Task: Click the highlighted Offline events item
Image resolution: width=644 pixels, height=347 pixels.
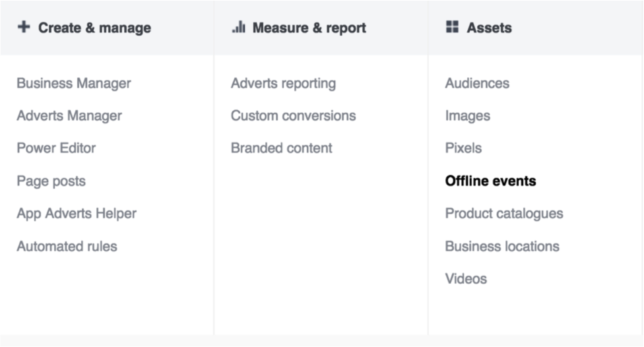Action: 490,181
